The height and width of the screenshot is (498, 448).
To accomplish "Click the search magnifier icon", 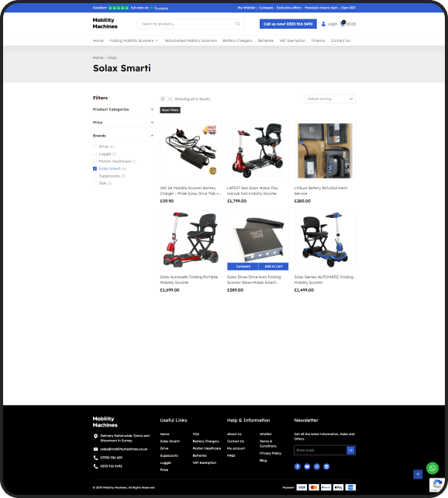I will point(238,24).
